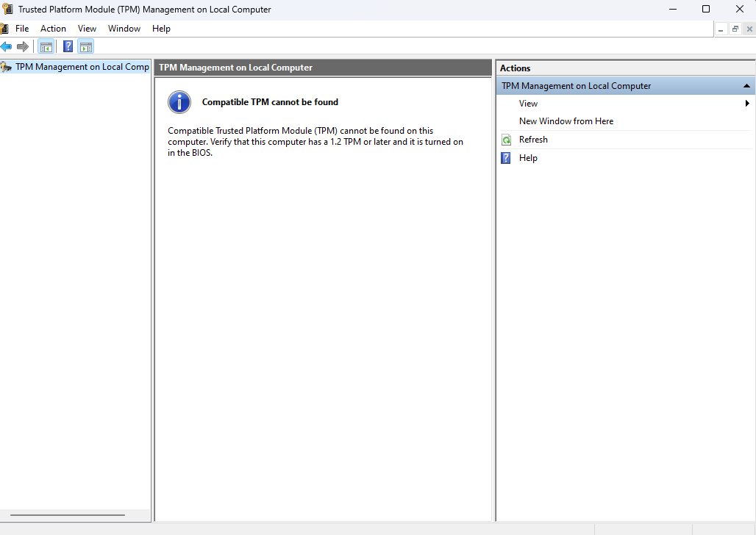Viewport: 756px width, 535px height.
Task: Toggle the Show/Hide Console Tree toolbar icon
Action: coord(46,46)
